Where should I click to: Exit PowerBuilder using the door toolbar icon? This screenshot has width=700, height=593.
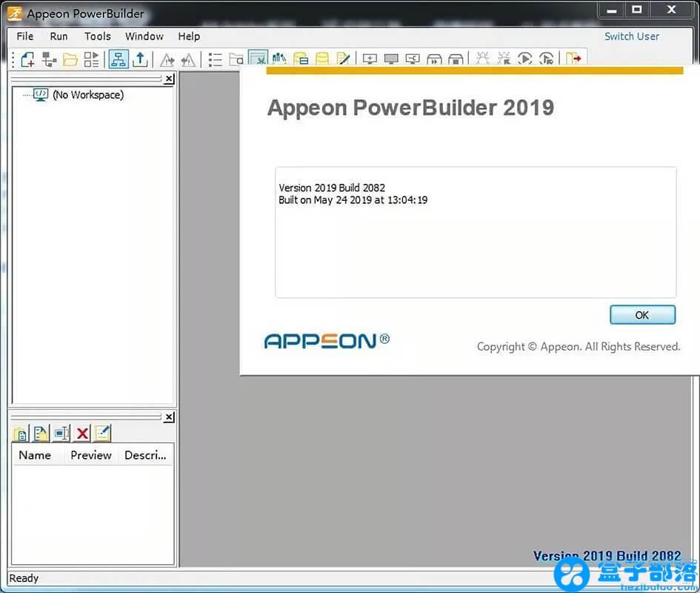coord(570,59)
